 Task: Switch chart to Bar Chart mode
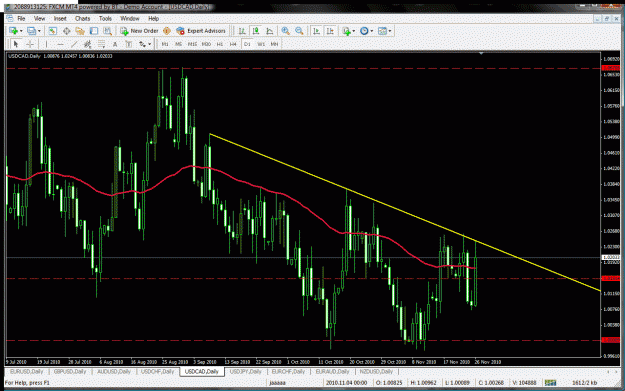[242, 31]
